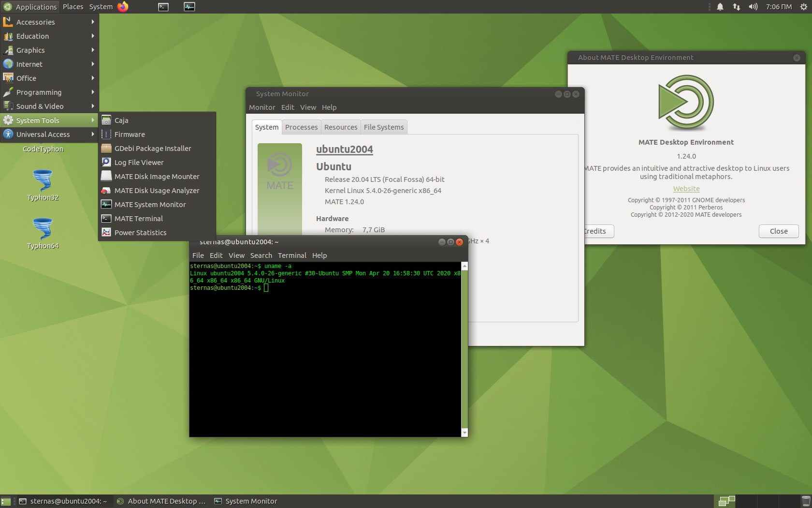Open Log File Viewer
Viewport: 812px width, 508px height.
[x=157, y=162]
